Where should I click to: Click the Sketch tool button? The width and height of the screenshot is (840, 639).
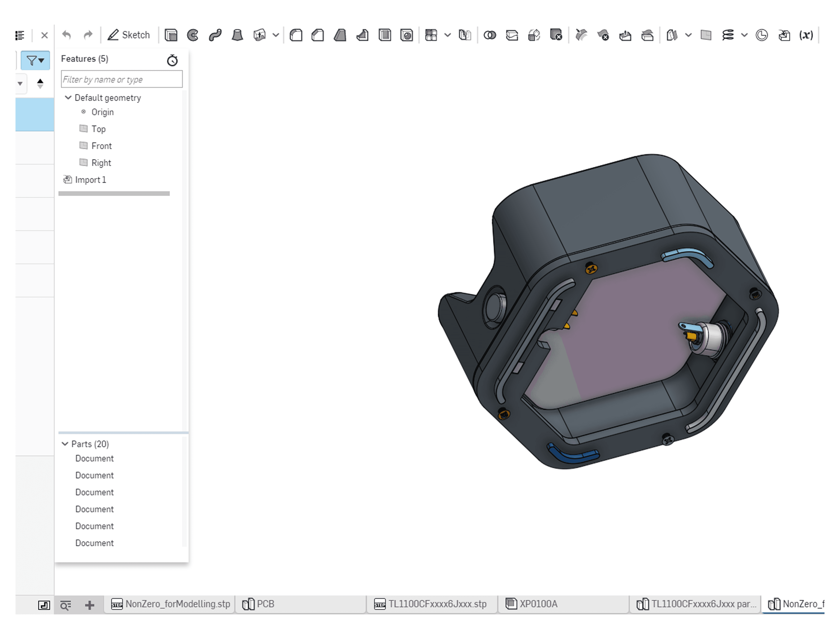[129, 35]
